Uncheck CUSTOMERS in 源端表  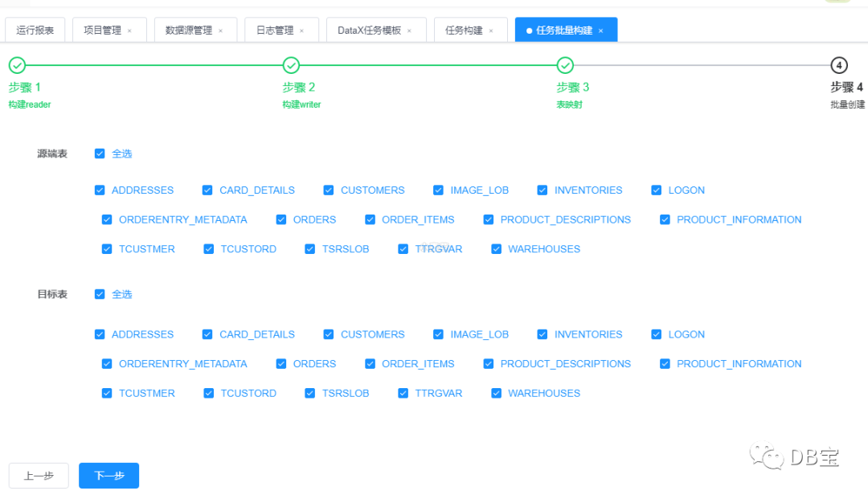point(329,190)
